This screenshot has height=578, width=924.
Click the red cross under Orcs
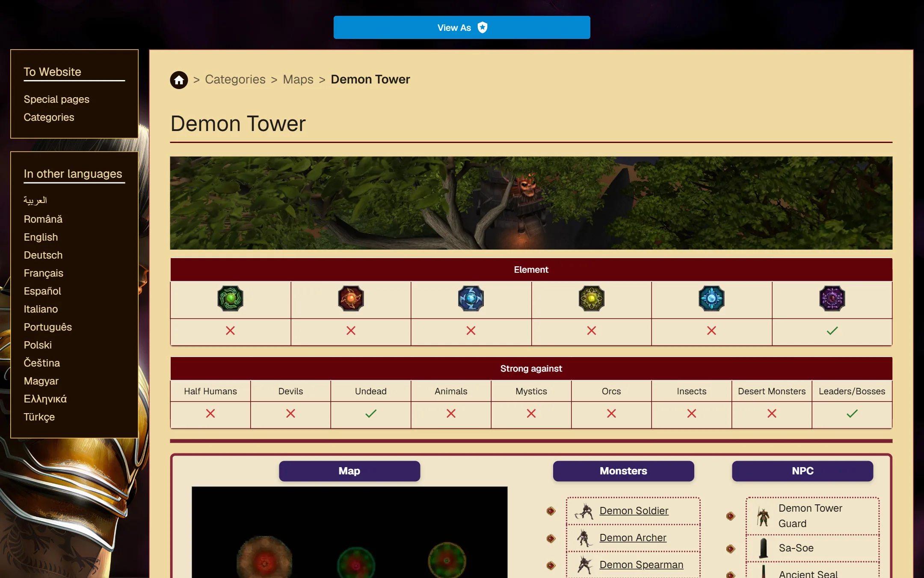tap(611, 413)
